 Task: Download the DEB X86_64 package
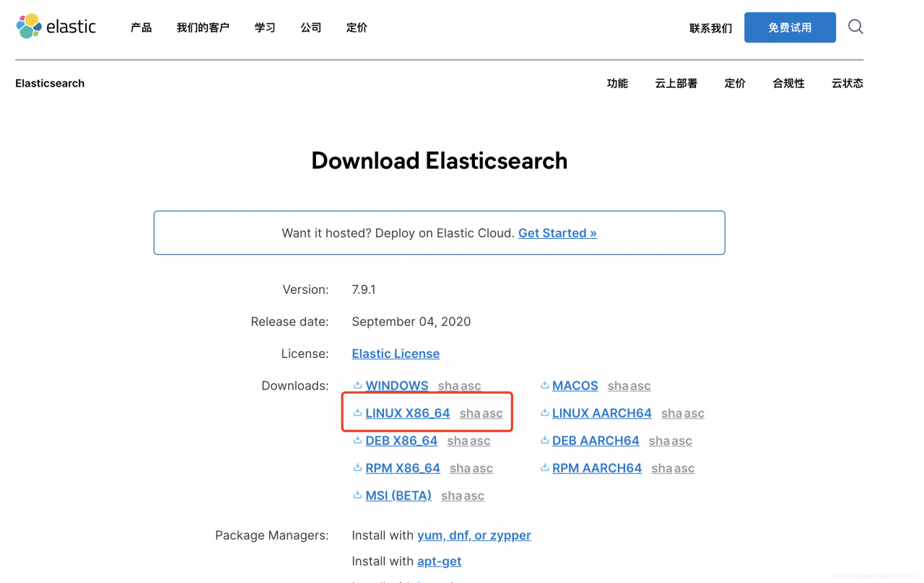tap(401, 440)
